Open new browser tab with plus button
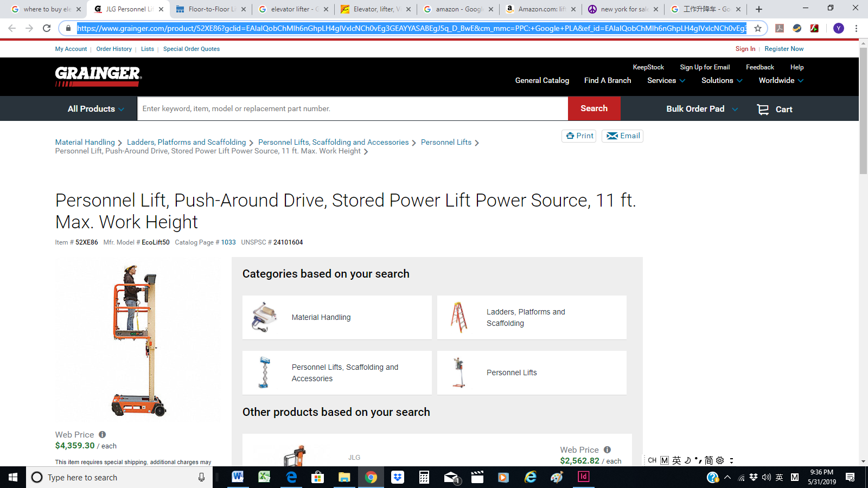Viewport: 868px width, 488px height. click(759, 9)
